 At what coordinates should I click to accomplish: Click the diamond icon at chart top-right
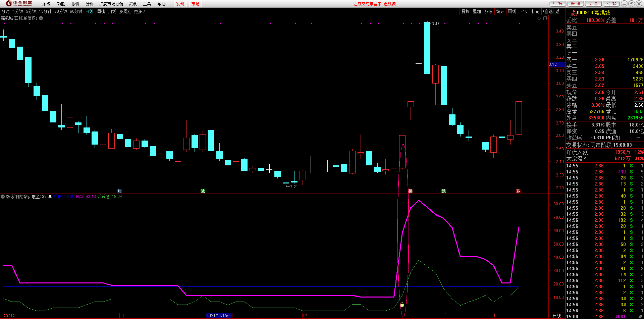[x=539, y=18]
